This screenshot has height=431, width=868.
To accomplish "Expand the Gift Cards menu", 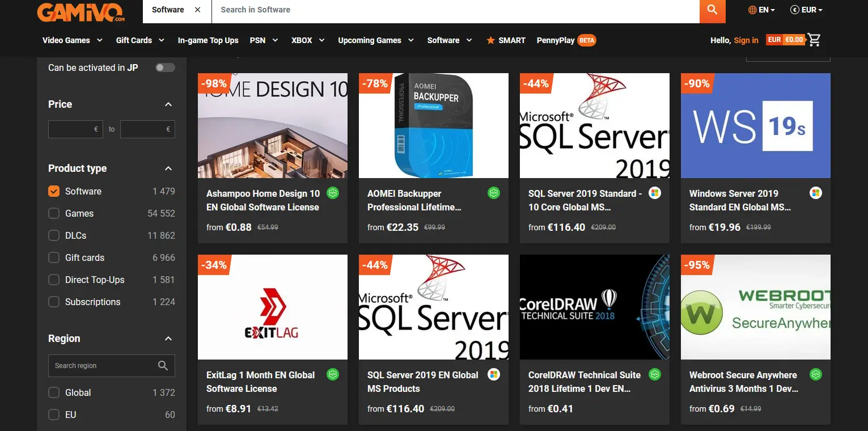I will coord(140,40).
